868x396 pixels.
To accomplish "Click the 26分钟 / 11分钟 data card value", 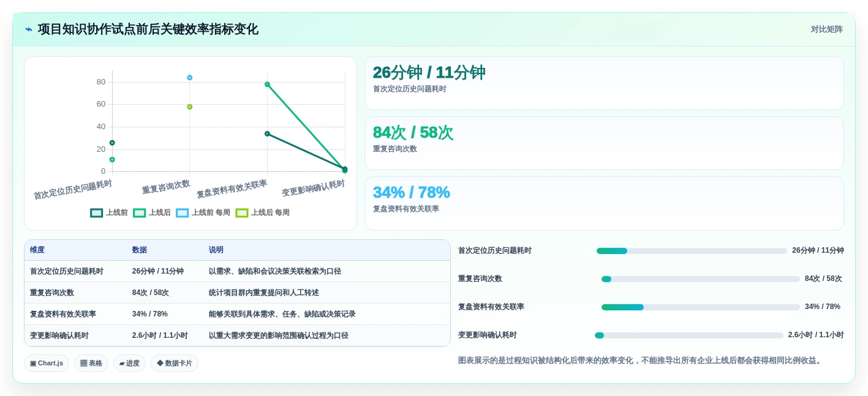I will pos(429,73).
